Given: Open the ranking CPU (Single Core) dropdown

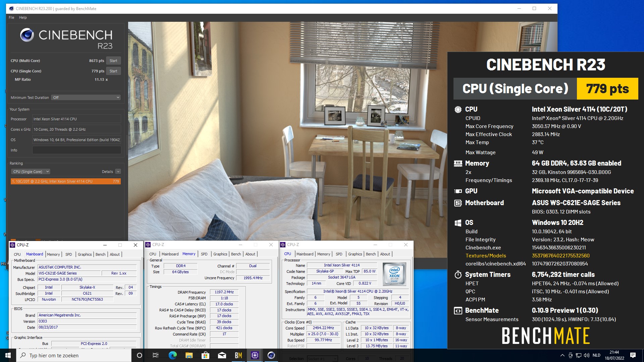Looking at the screenshot, I should 31,172.
